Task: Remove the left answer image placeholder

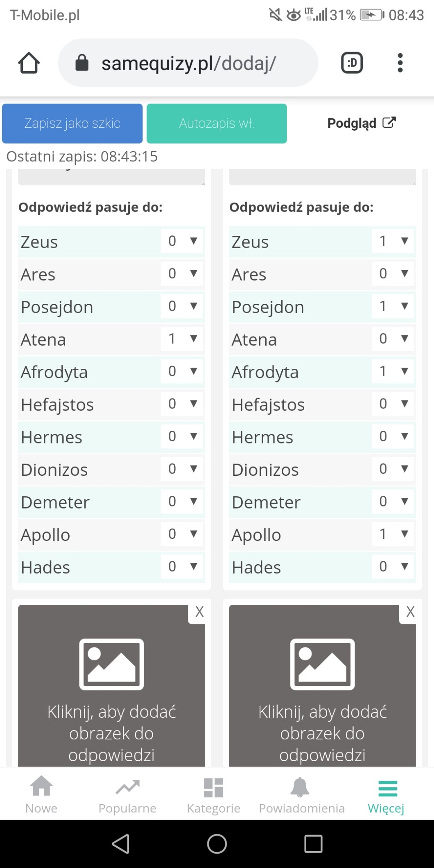Action: click(199, 612)
